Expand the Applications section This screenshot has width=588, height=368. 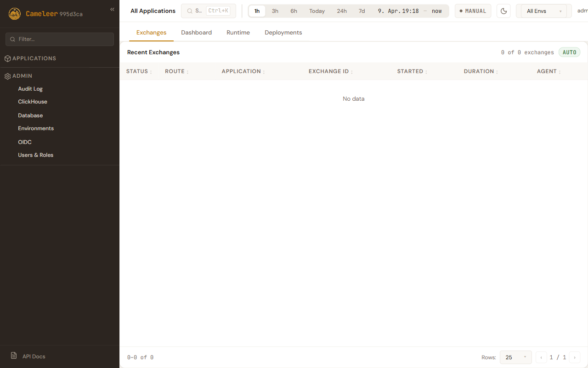tap(34, 58)
